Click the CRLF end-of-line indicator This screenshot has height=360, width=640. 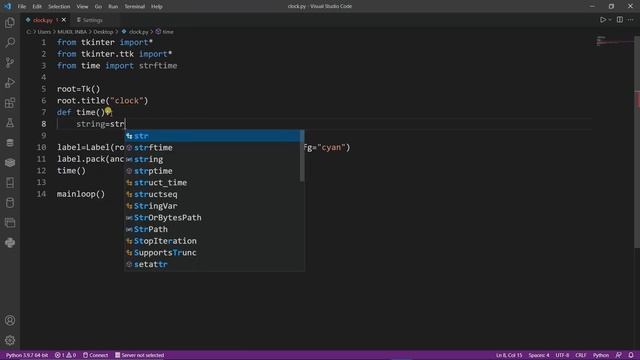(580, 355)
